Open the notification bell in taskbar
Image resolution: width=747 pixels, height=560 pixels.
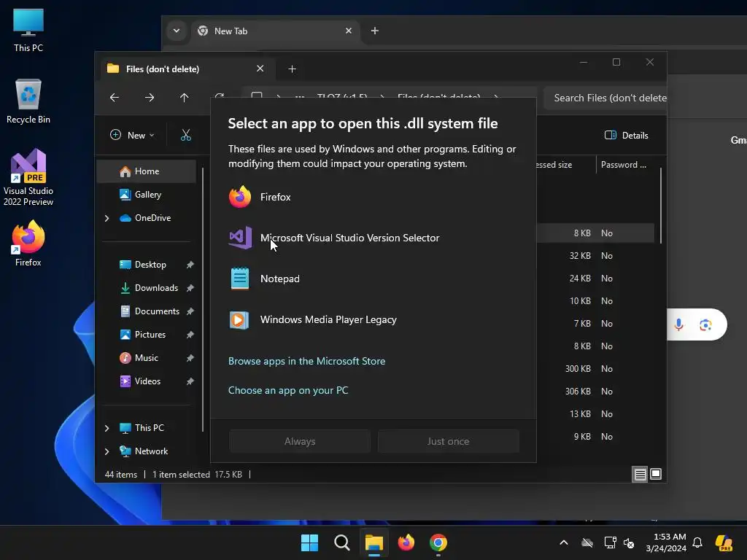click(697, 542)
